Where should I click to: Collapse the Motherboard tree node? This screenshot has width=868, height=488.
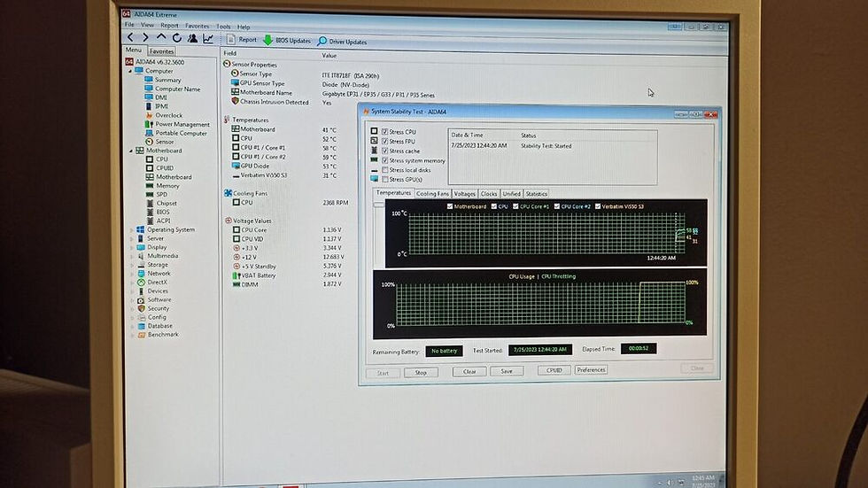point(131,151)
